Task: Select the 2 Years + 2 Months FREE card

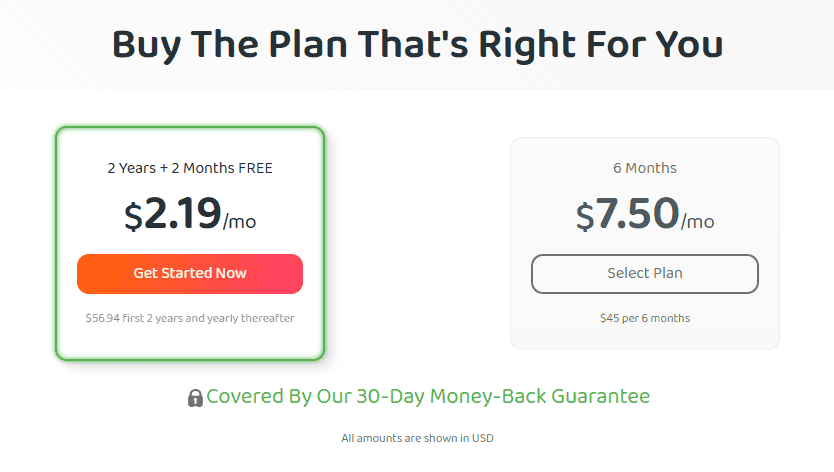Action: pos(190,244)
